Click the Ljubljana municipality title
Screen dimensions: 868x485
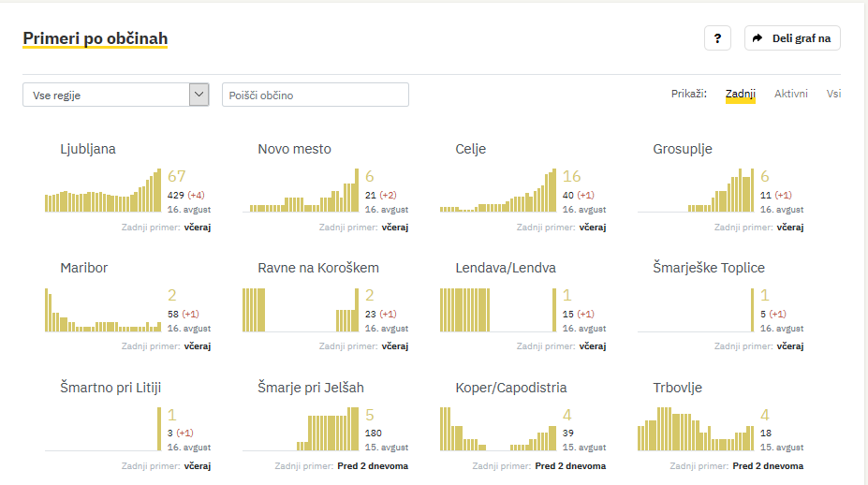(88, 149)
